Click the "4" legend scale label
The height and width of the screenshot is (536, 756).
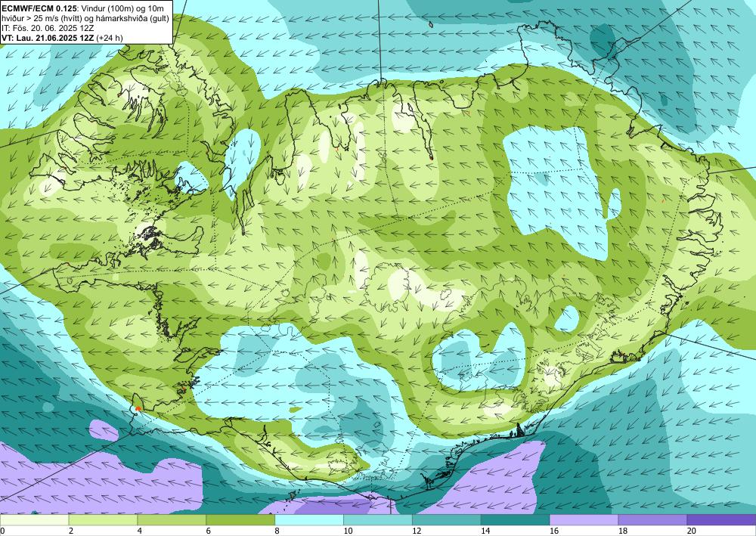pos(140,531)
